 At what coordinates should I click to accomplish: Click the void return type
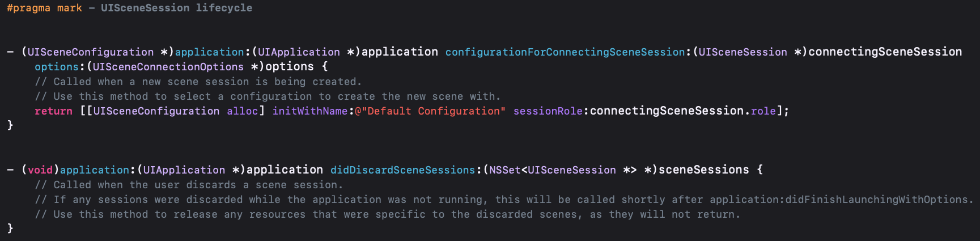(40, 170)
